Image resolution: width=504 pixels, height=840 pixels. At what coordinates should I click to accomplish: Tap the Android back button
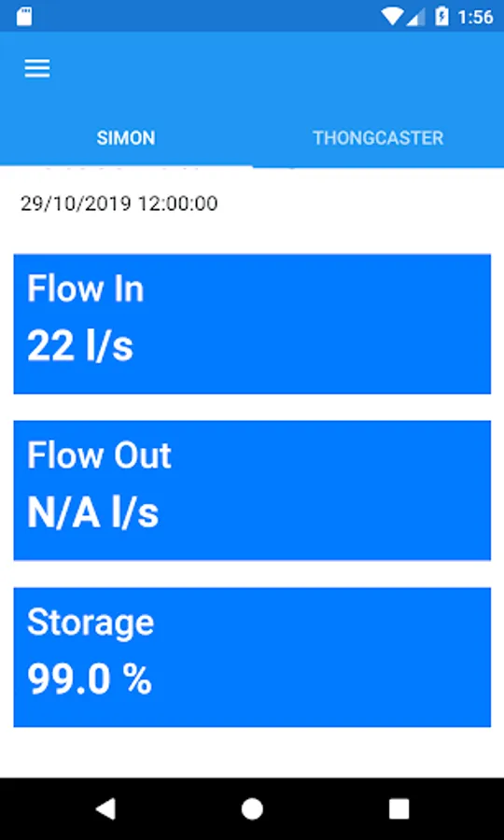click(105, 808)
